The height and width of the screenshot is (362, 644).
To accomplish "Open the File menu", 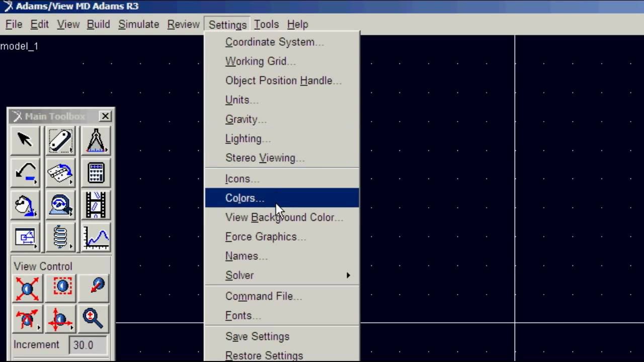I will (x=14, y=24).
